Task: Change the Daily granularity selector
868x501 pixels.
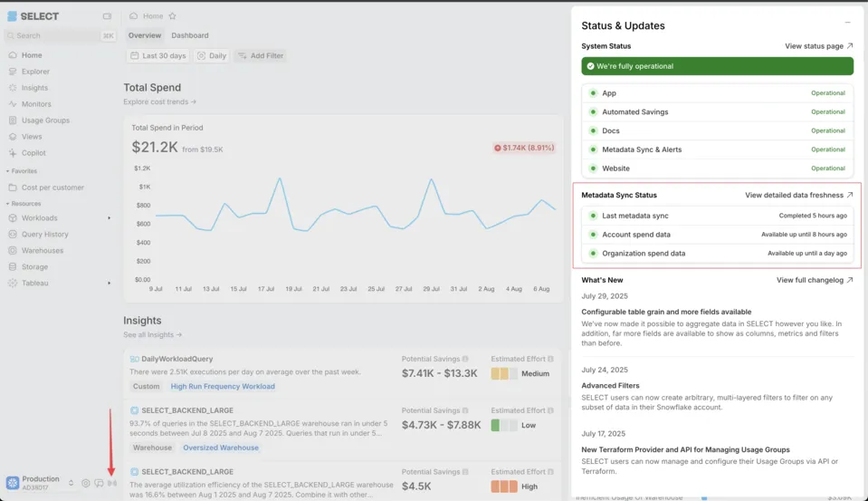Action: point(213,56)
